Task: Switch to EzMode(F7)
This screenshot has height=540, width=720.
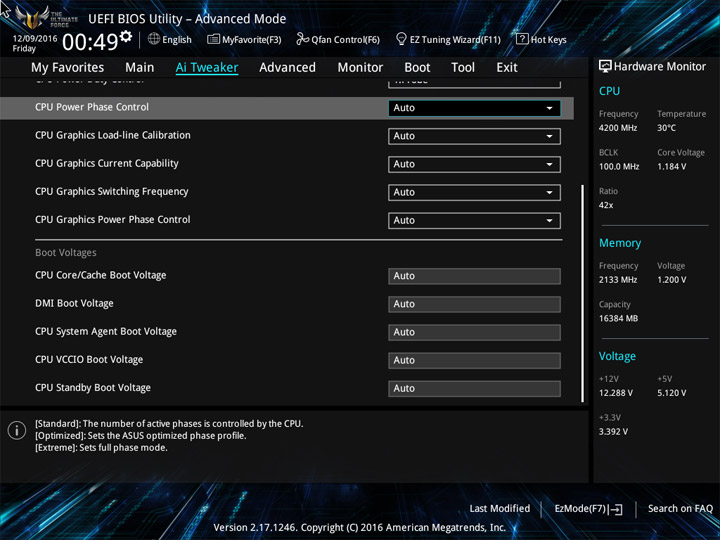Action: 588,509
